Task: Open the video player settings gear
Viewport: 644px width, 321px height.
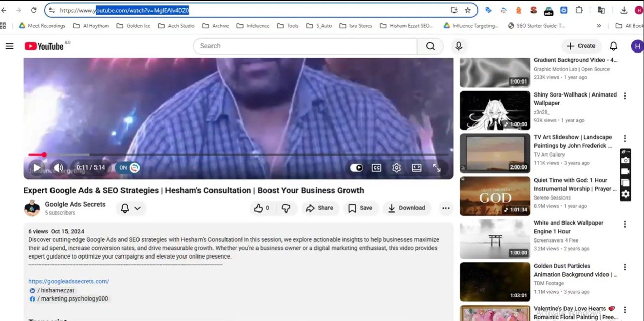Action: coord(396,168)
